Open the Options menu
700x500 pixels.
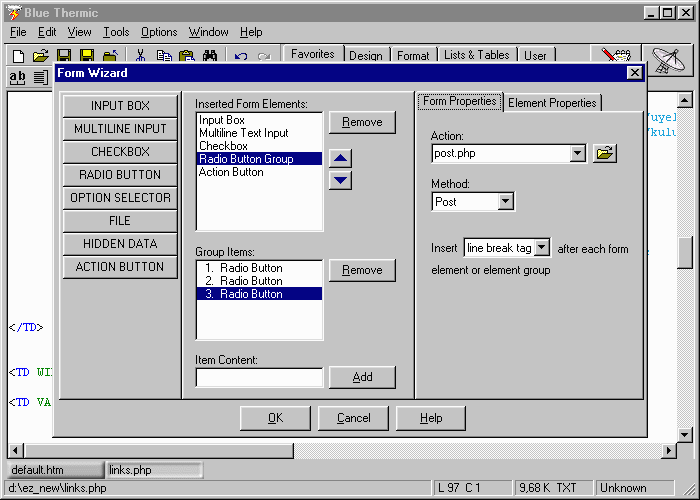point(159,32)
